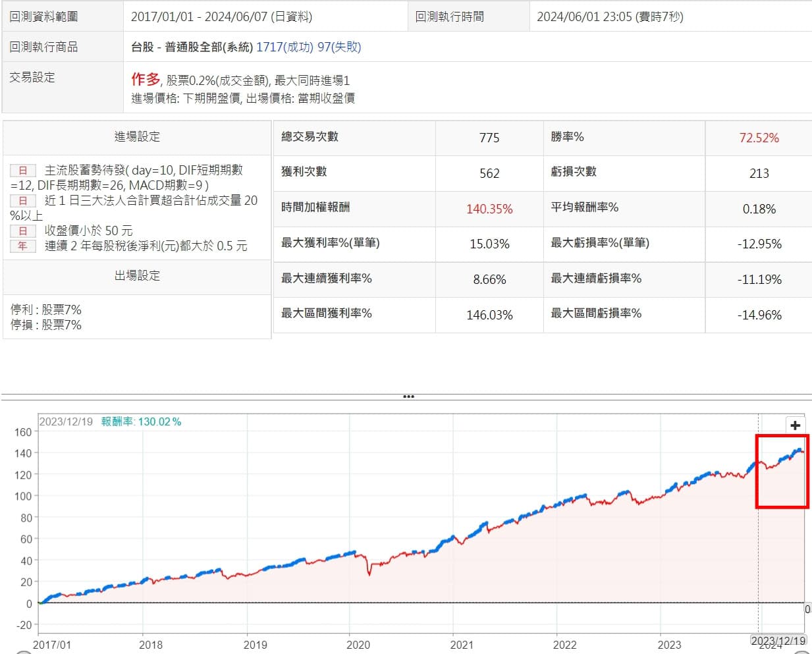Select the 進場設定 section header
The height and width of the screenshot is (654, 812).
tap(137, 137)
